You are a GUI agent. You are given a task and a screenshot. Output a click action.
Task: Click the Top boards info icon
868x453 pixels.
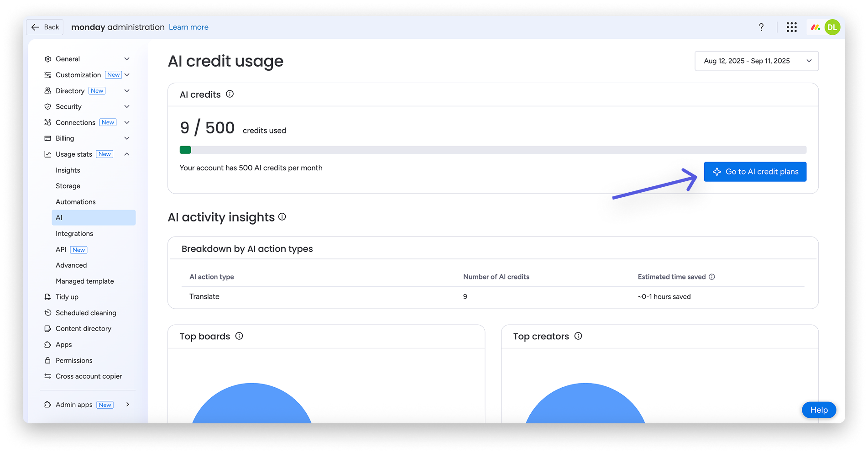click(239, 336)
